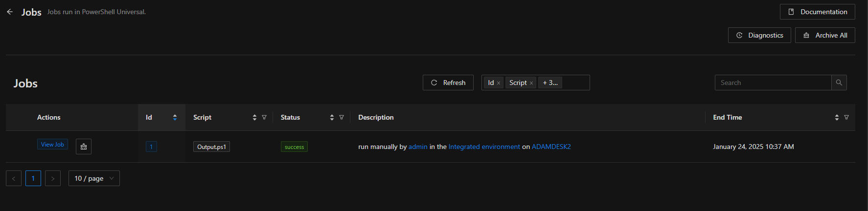Image resolution: width=868 pixels, height=211 pixels.
Task: Open the Documentation button
Action: pos(817,12)
